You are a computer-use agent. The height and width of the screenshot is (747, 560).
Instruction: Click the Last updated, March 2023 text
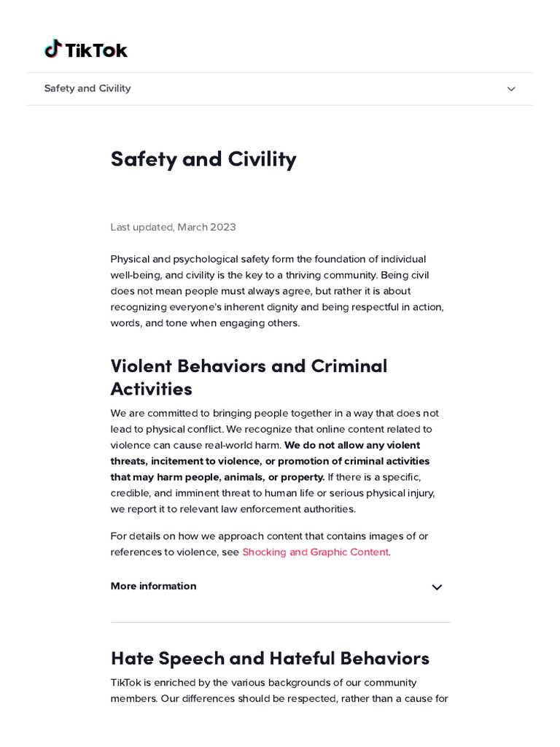click(x=173, y=227)
